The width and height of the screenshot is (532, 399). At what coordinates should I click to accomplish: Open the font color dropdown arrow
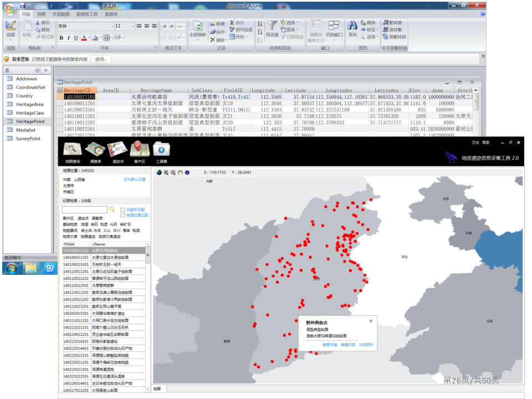pos(89,38)
